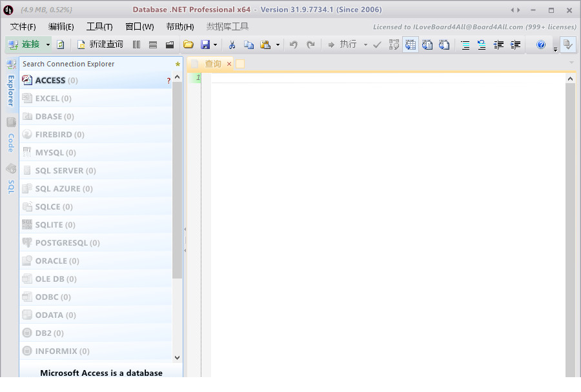
Task: Open the save options dropdown arrow
Action: point(215,44)
